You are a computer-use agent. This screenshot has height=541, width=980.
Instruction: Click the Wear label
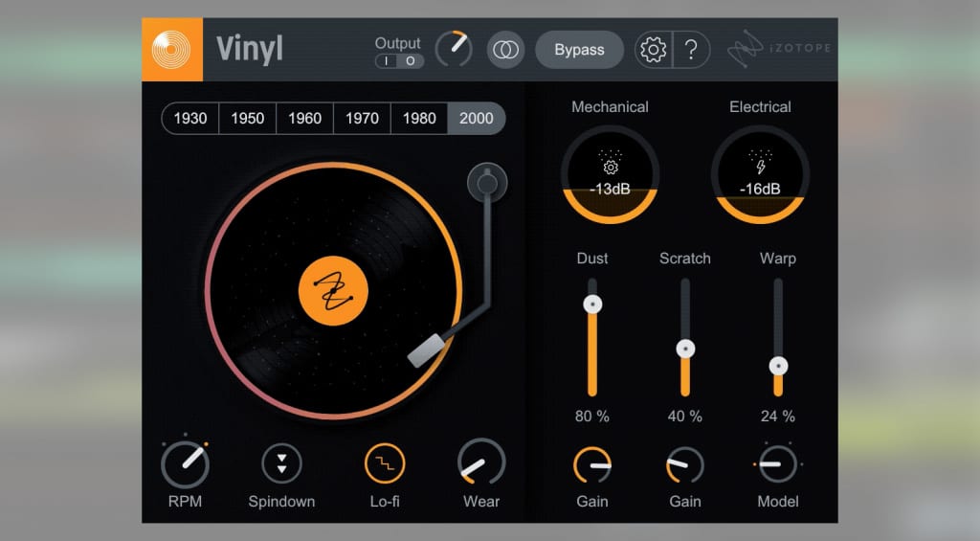(481, 502)
